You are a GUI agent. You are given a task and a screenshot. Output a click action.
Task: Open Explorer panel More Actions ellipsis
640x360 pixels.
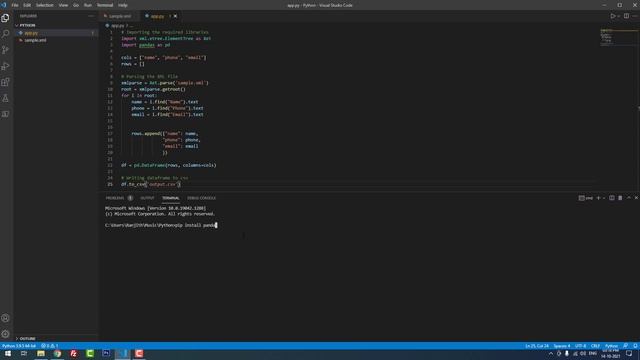click(x=91, y=16)
